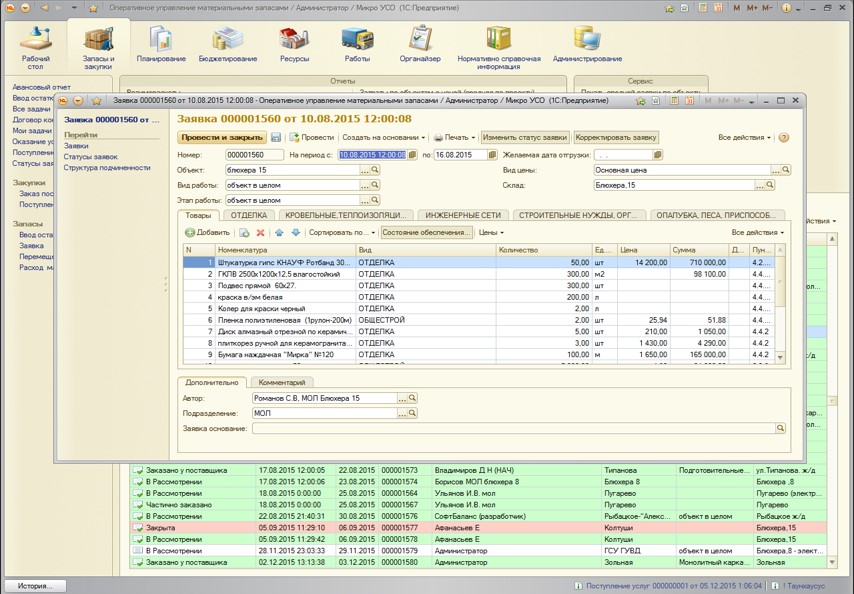Viewport: 854px width, 594px height.
Task: Switch to the Ресурсы section
Action: (x=294, y=45)
